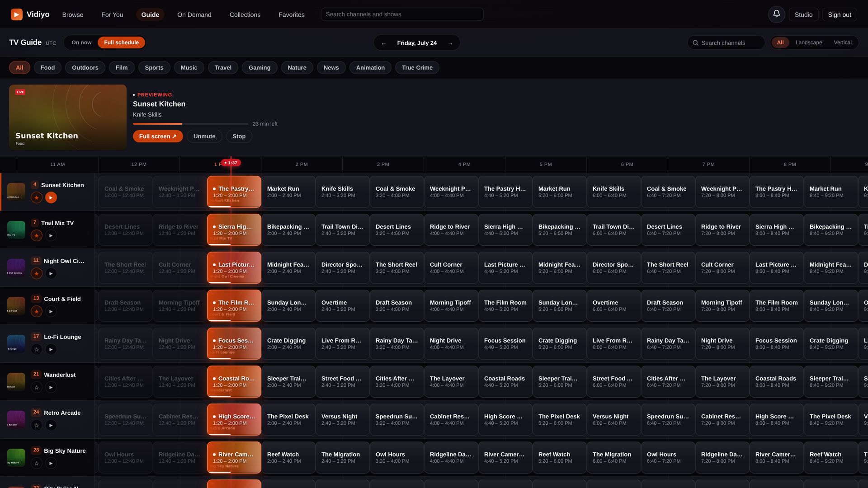
Task: Open Retro Arcade channel logo
Action: coord(16,419)
